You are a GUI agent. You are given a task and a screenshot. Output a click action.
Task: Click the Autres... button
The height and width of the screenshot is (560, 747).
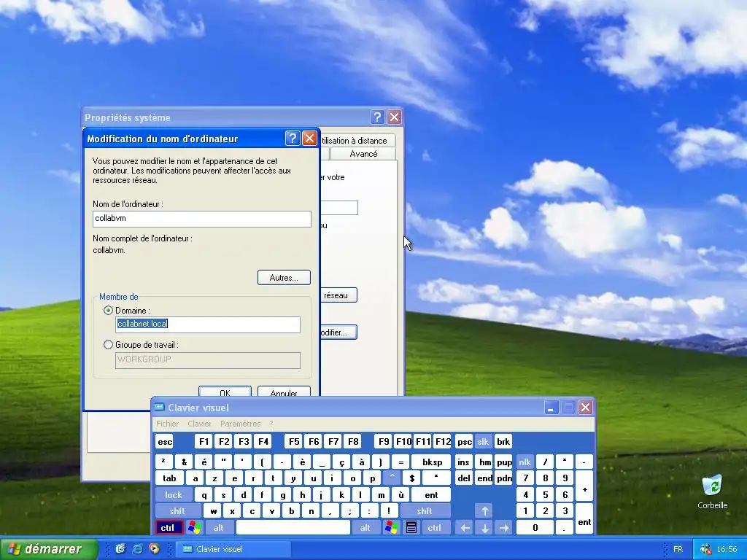point(284,278)
